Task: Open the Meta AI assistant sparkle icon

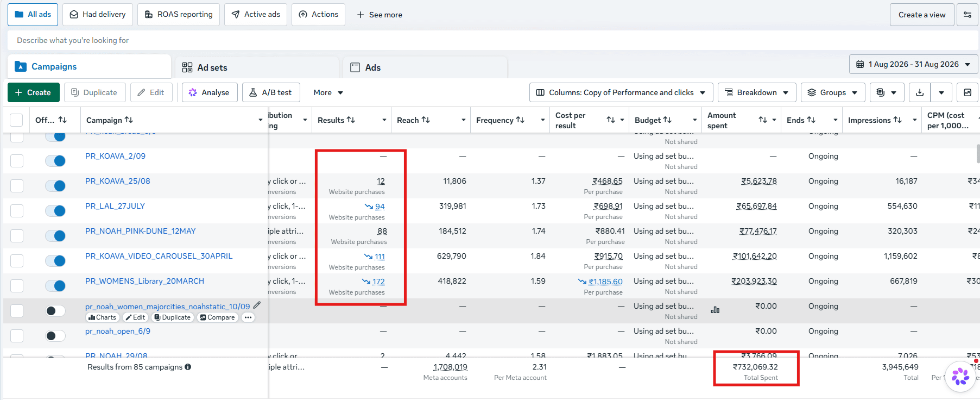Action: pyautogui.click(x=960, y=376)
